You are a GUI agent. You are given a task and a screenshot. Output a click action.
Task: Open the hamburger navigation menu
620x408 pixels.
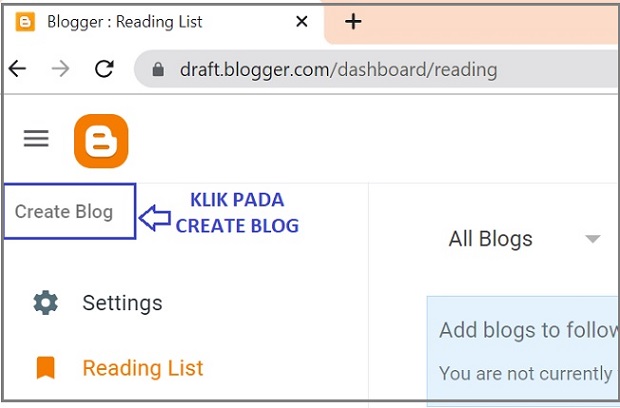click(36, 139)
